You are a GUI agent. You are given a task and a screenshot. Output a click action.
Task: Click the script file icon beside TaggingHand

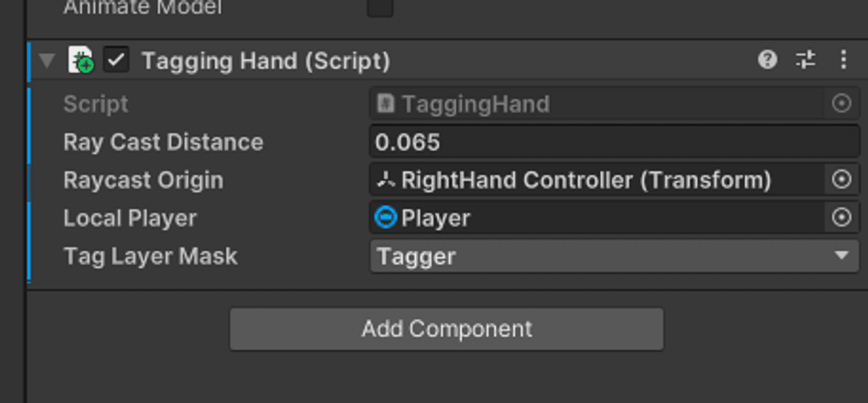pyautogui.click(x=386, y=104)
